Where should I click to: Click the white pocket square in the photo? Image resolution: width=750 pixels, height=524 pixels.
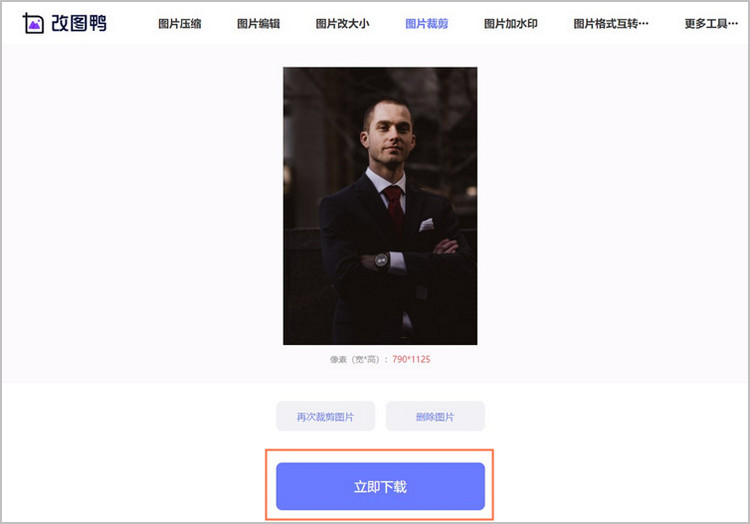pyautogui.click(x=426, y=225)
